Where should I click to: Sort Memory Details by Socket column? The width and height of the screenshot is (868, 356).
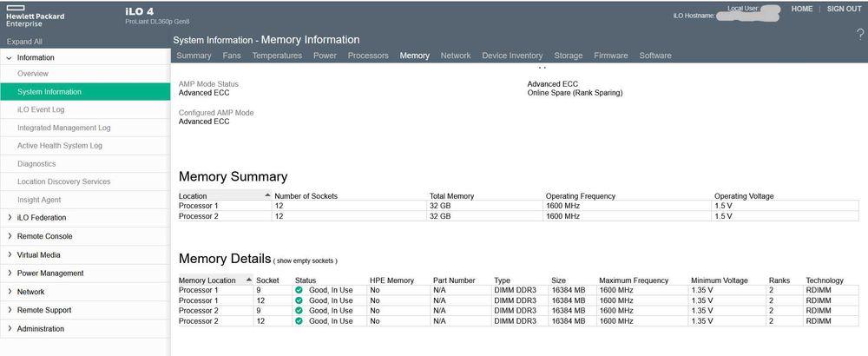click(267, 280)
